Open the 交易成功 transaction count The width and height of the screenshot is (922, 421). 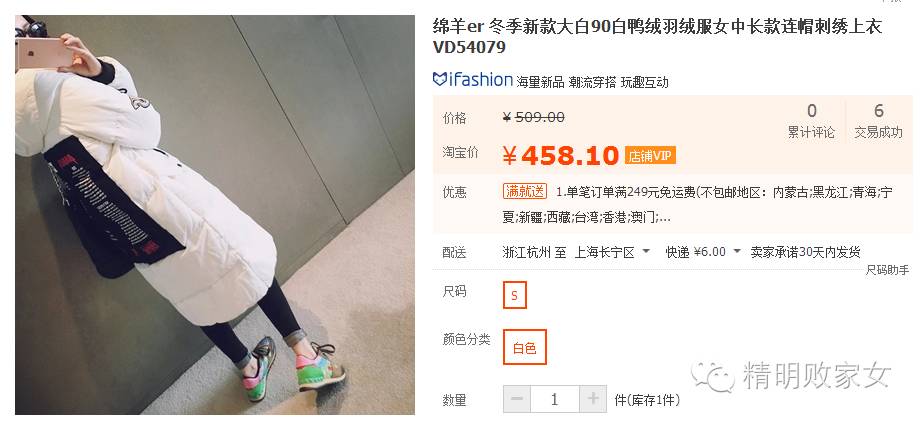tap(878, 121)
